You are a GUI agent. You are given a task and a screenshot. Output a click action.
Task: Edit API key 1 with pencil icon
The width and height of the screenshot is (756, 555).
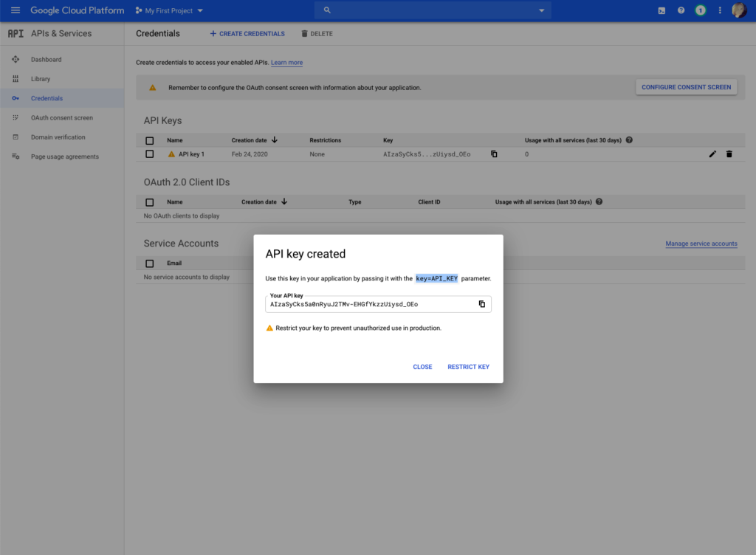click(712, 154)
